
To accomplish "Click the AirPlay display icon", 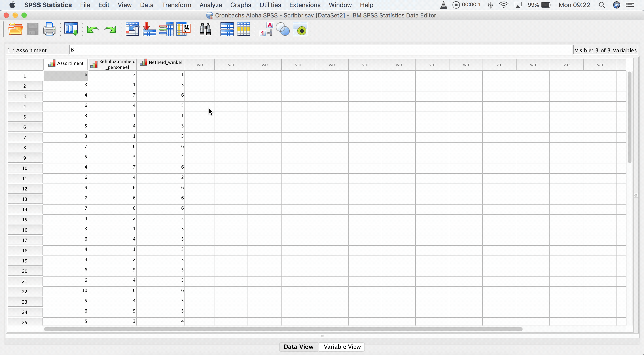I will coord(518,5).
